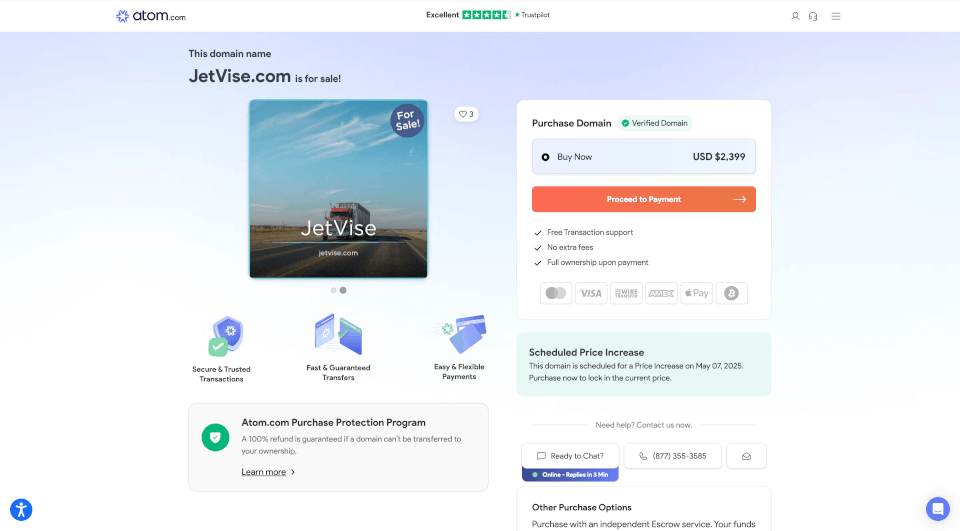Click the green shield protection icon
Viewport: 960px width, 531px height.
tap(216, 437)
